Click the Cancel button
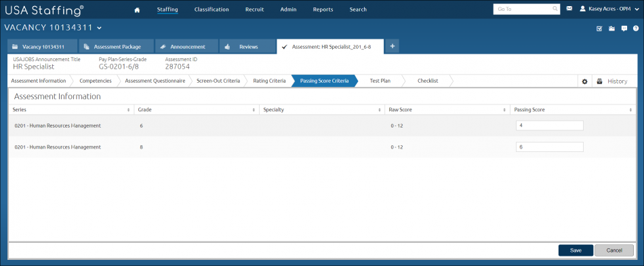The height and width of the screenshot is (266, 644). coord(614,250)
